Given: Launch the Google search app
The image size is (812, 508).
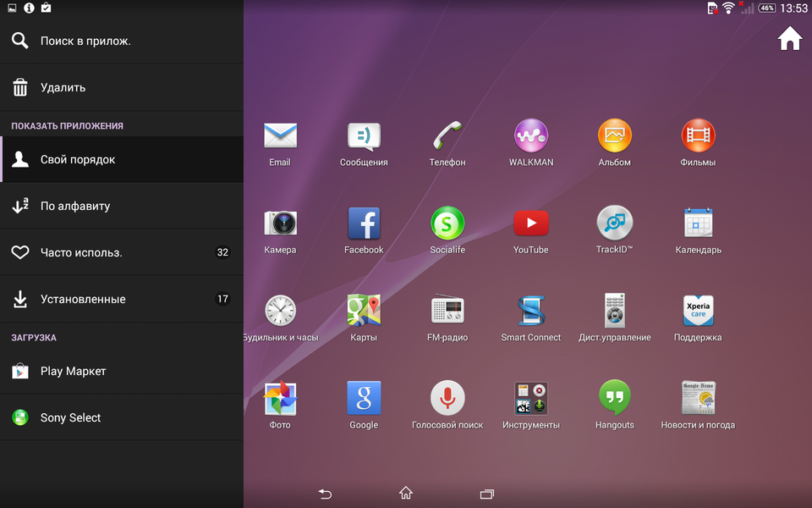Looking at the screenshot, I should pyautogui.click(x=364, y=398).
